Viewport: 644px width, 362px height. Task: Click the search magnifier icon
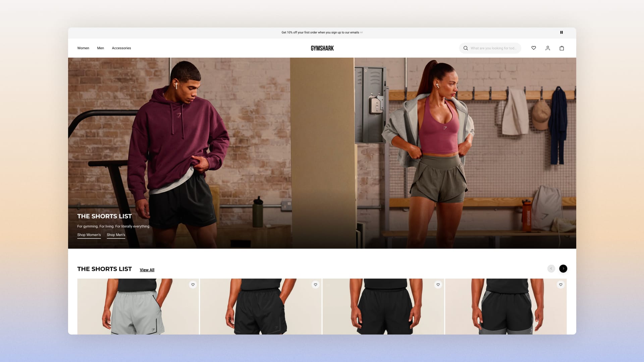point(466,48)
